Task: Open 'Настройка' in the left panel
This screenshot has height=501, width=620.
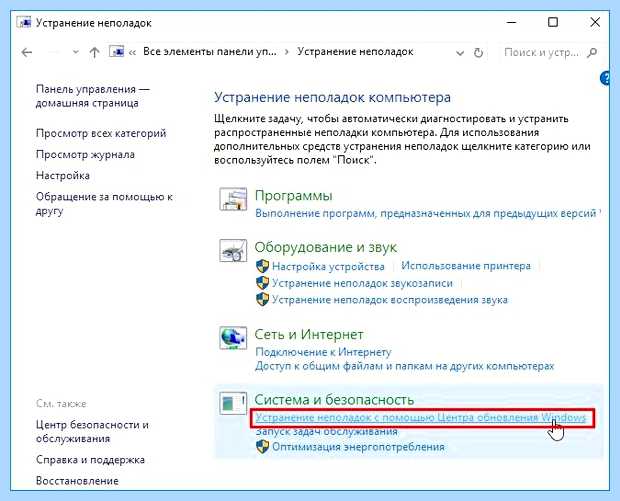Action: (62, 175)
